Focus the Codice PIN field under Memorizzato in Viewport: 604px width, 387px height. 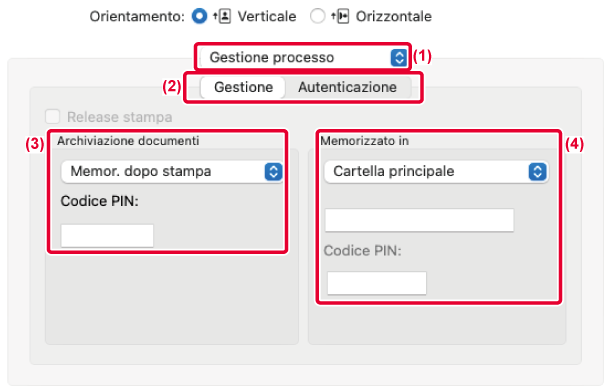[x=377, y=283]
